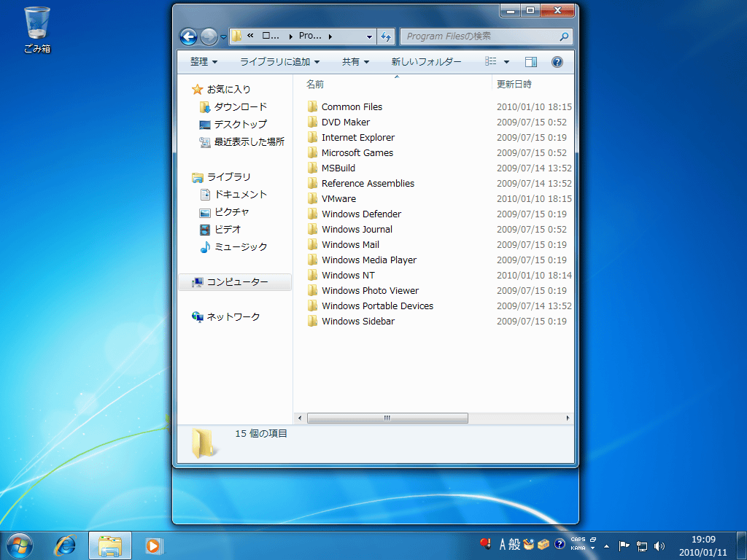The image size is (747, 560).
Task: Open Help with the question mark icon
Action: click(557, 62)
